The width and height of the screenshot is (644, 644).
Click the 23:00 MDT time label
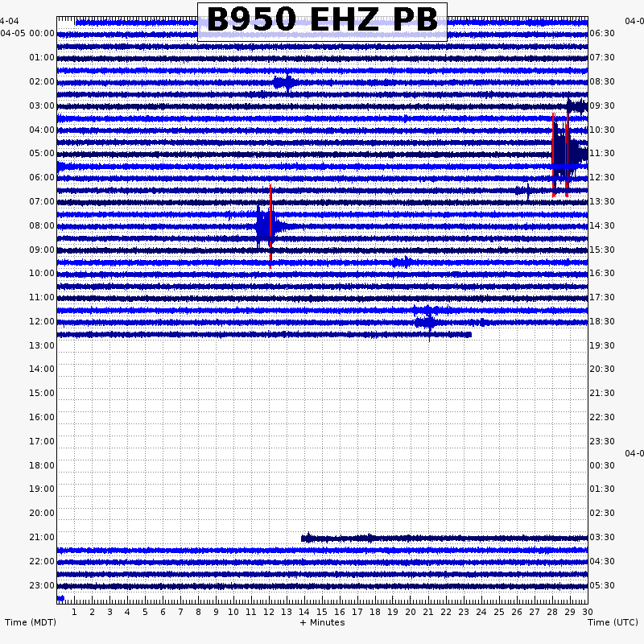coord(42,585)
